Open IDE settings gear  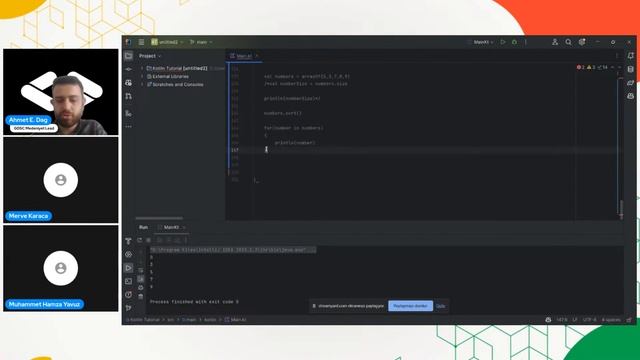coord(582,42)
